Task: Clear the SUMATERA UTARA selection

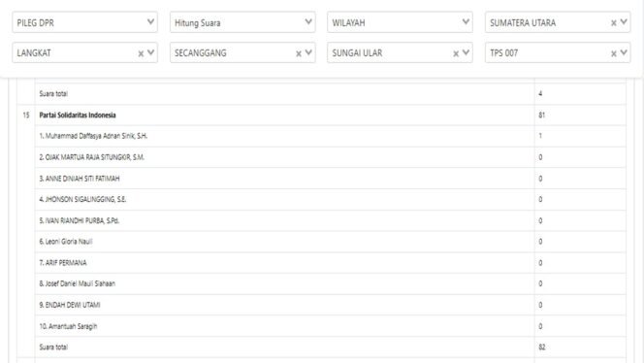Action: coord(613,23)
